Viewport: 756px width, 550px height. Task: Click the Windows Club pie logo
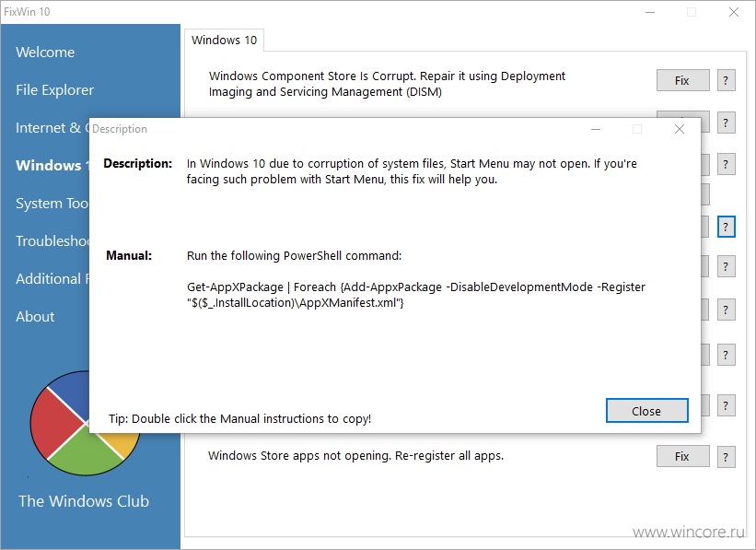pos(86,423)
